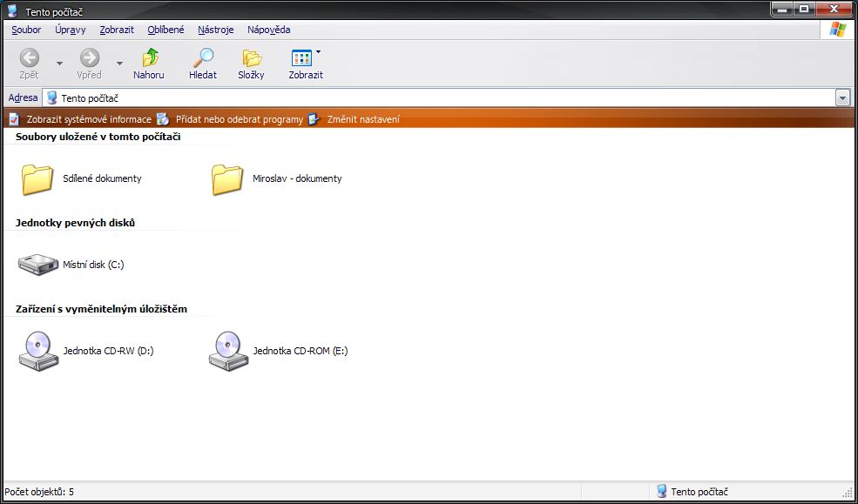This screenshot has width=858, height=504.
Task: Click Počet objektů: 5 in status bar
Action: tap(39, 492)
